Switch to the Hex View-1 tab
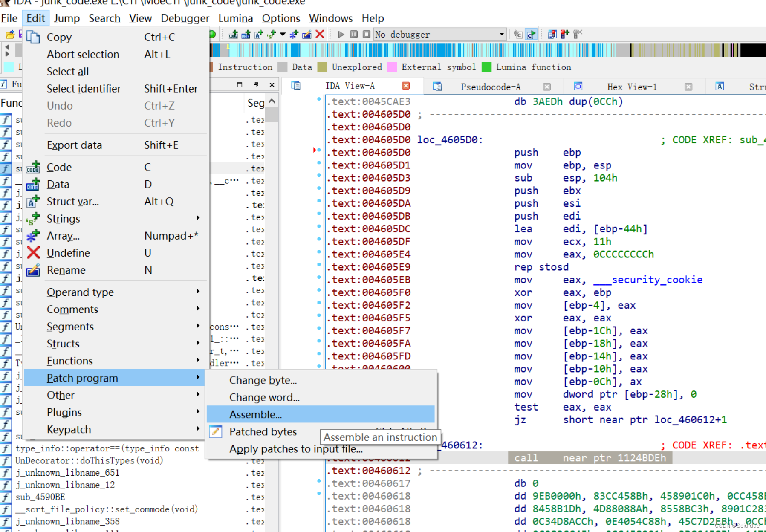Screen dimensions: 766x532 [x=632, y=87]
